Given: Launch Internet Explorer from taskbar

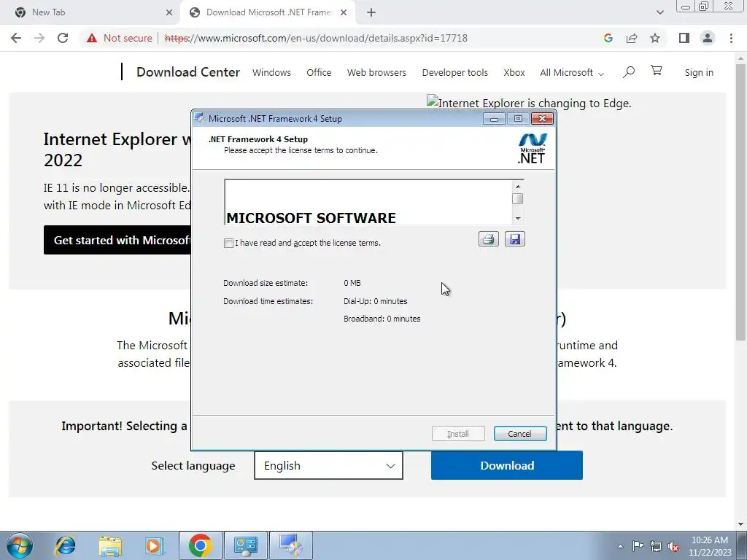Looking at the screenshot, I should coord(65,545).
